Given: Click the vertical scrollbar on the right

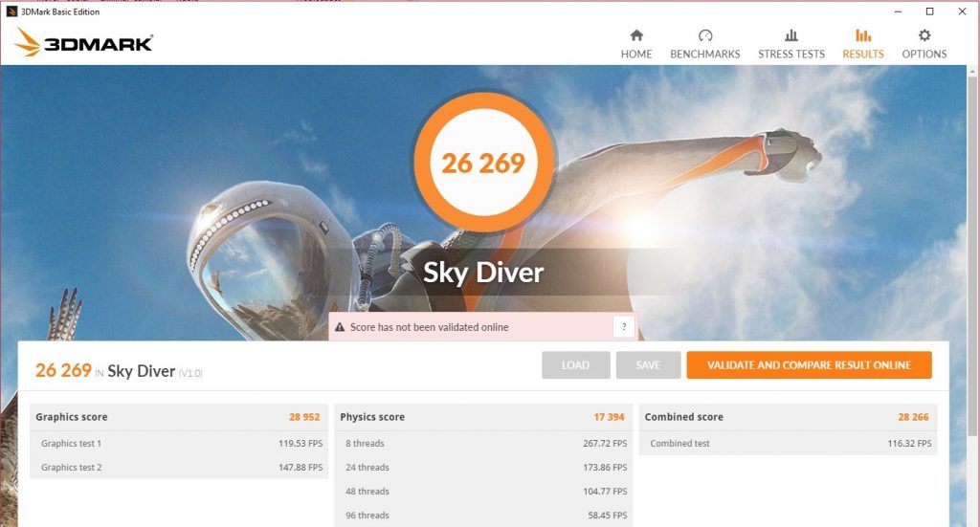Looking at the screenshot, I should (x=972, y=256).
